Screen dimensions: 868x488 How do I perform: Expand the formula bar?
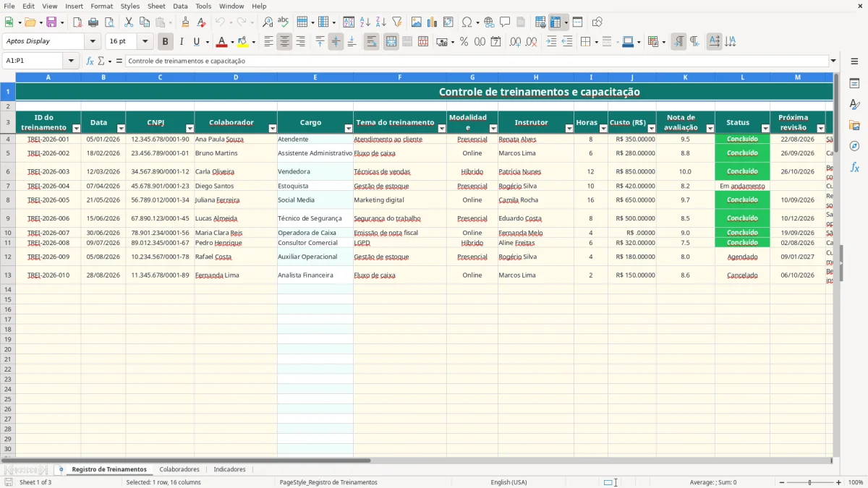pos(833,61)
